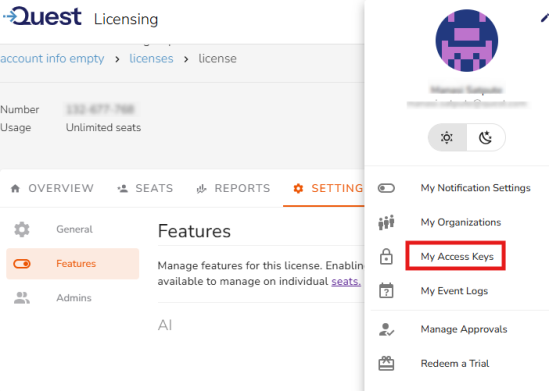Select Redeem a Trial
The width and height of the screenshot is (549, 391).
pyautogui.click(x=455, y=364)
